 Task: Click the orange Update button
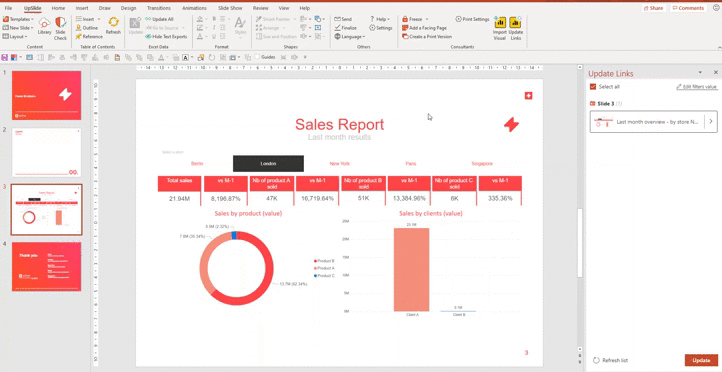tap(701, 360)
